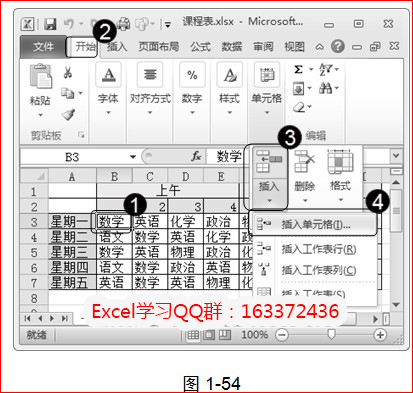The width and height of the screenshot is (413, 393).
Task: Open the Name Box dropdown arrow
Action: tap(133, 157)
